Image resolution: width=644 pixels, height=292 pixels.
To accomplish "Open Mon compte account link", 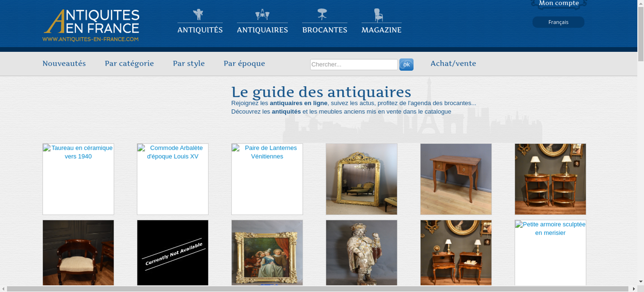I will pyautogui.click(x=559, y=4).
